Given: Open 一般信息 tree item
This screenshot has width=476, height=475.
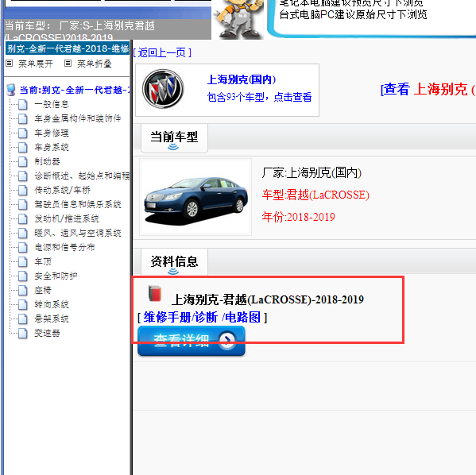Looking at the screenshot, I should tap(52, 104).
